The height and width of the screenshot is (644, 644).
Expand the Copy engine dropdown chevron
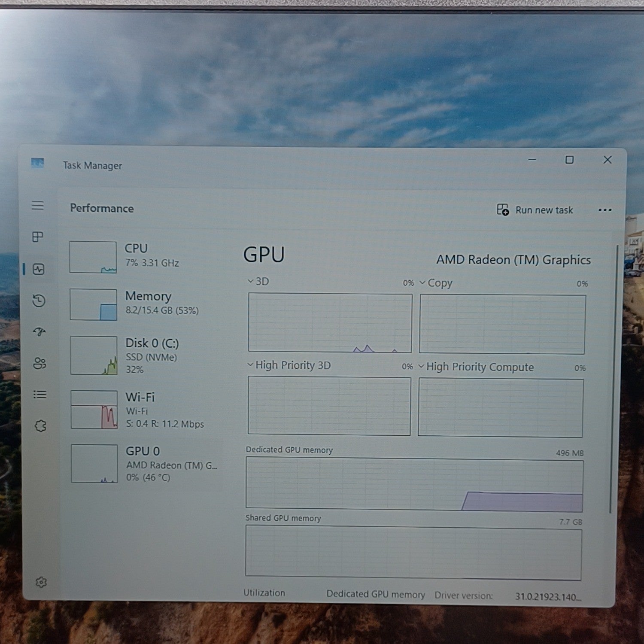click(x=422, y=283)
